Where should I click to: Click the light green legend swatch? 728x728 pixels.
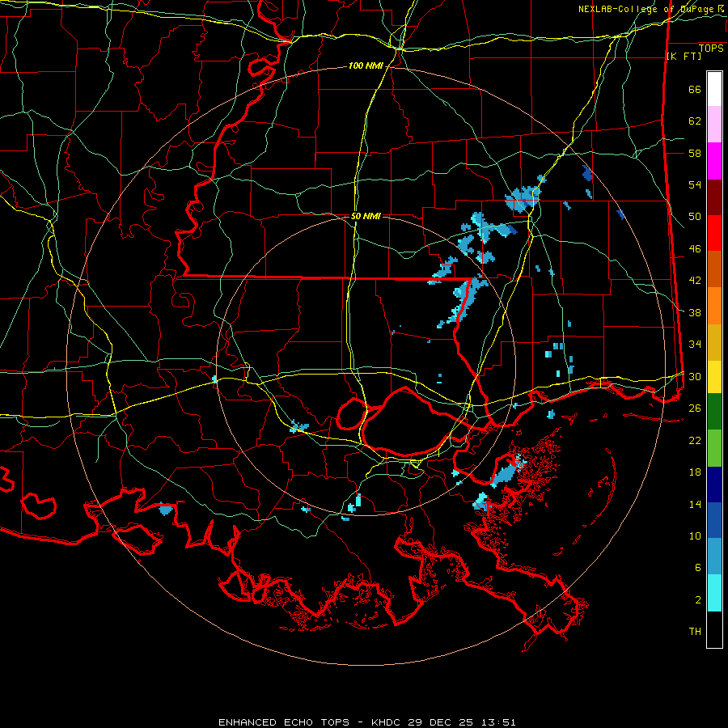coord(714,448)
